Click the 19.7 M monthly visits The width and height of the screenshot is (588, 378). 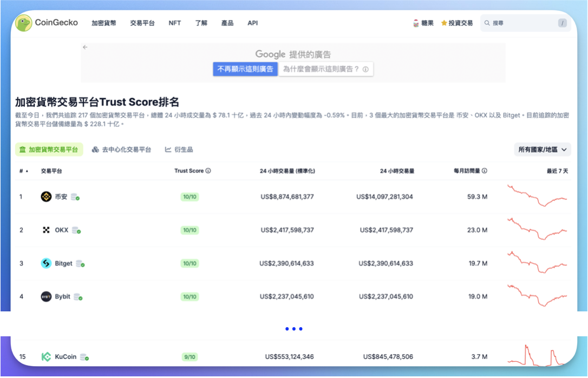pyautogui.click(x=478, y=263)
